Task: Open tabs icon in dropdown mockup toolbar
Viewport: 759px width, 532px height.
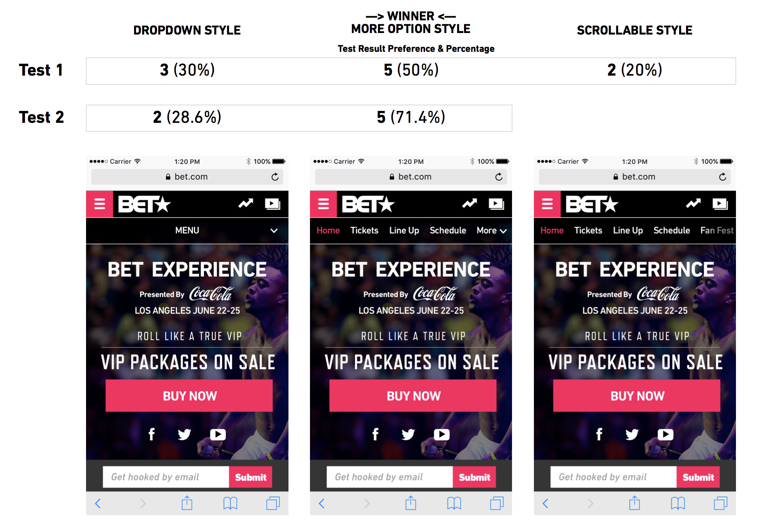Action: [273, 503]
